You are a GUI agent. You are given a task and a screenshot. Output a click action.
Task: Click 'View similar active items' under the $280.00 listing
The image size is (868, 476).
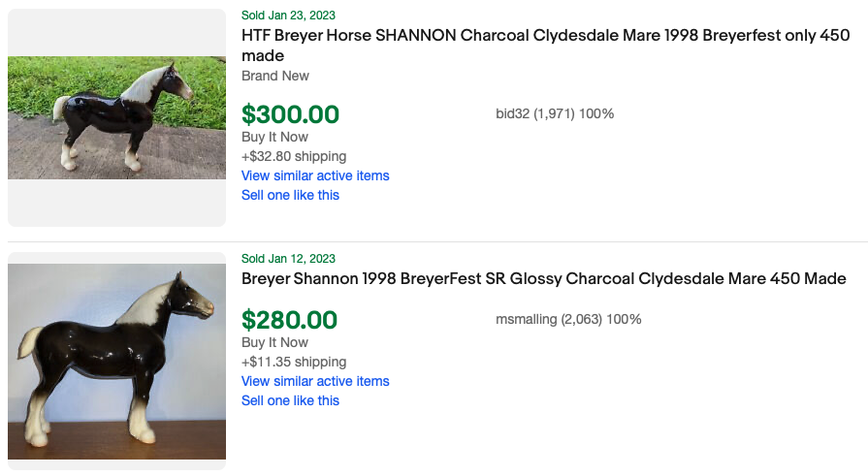[315, 381]
